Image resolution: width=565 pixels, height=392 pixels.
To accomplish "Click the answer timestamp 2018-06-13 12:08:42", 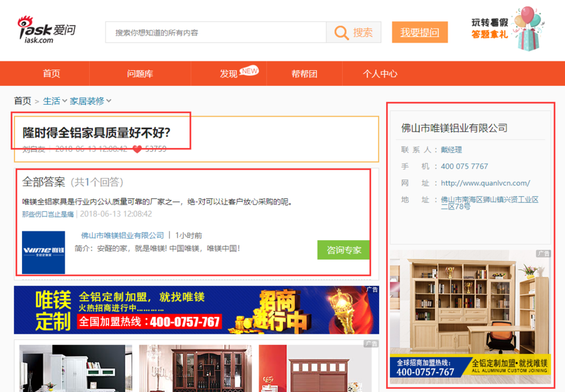I will [116, 214].
